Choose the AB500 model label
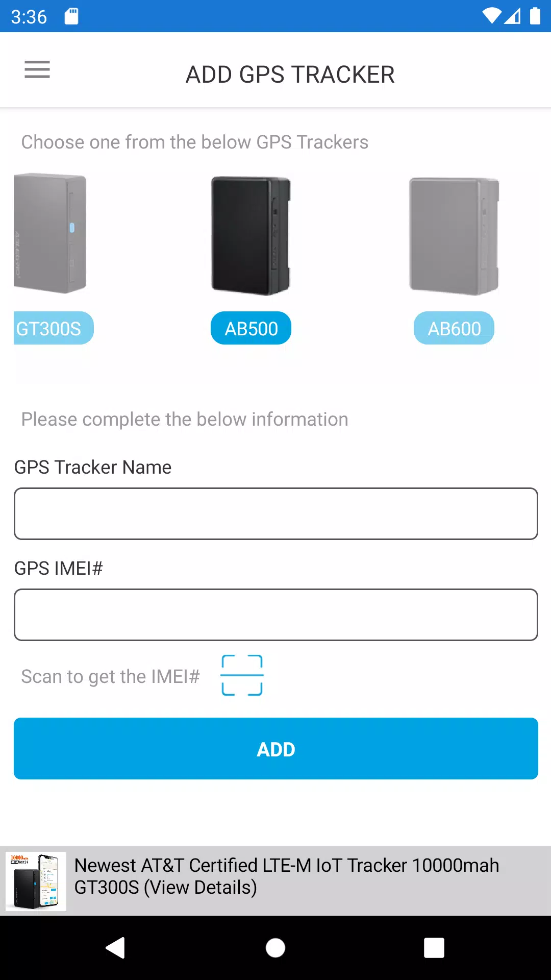Viewport: 551px width, 980px height. tap(251, 328)
